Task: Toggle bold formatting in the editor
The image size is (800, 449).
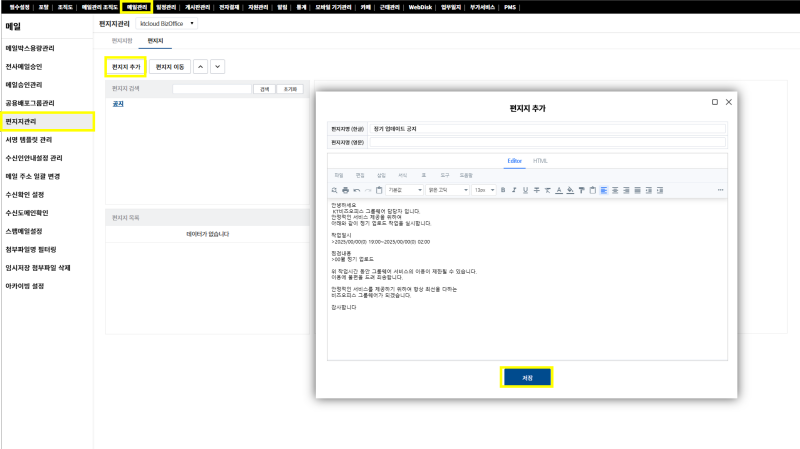Action: [x=502, y=190]
